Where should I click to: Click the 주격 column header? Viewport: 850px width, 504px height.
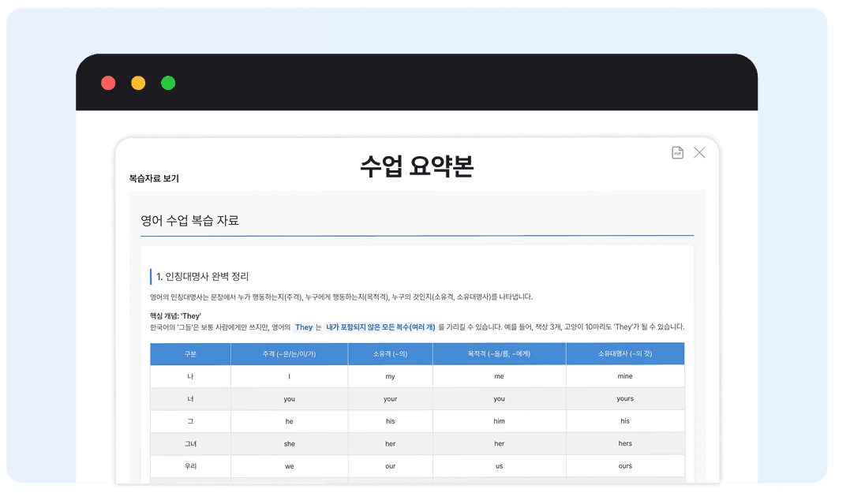pyautogui.click(x=289, y=354)
